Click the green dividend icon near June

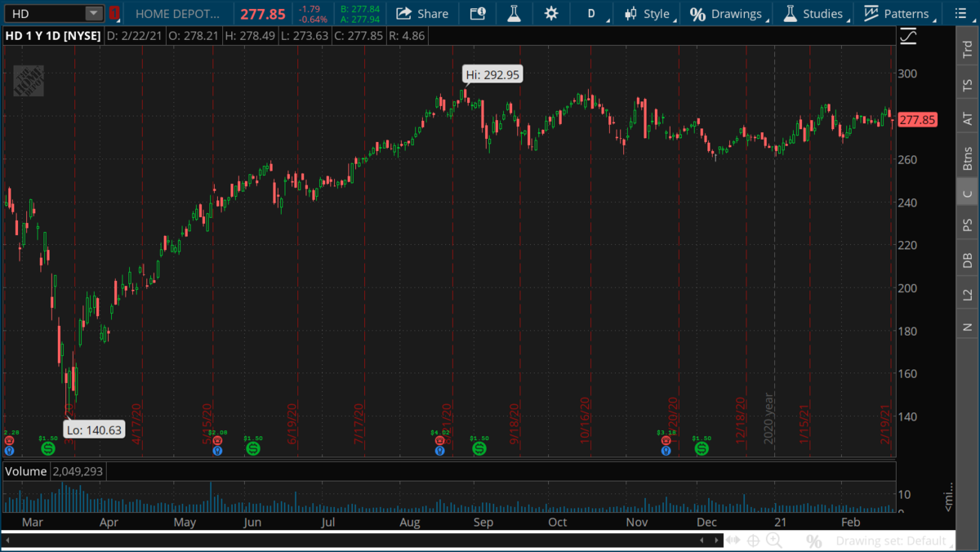pos(252,449)
